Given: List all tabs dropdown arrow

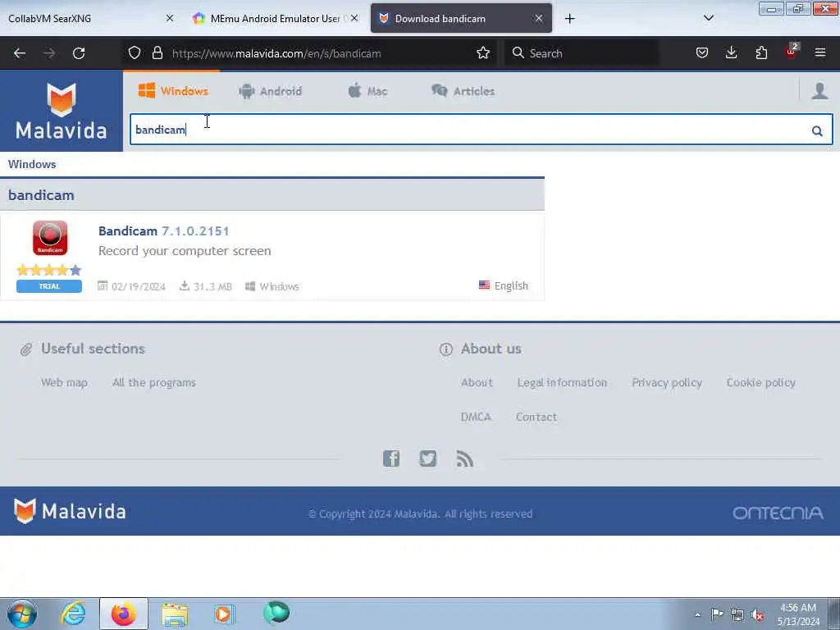Looking at the screenshot, I should coord(708,18).
